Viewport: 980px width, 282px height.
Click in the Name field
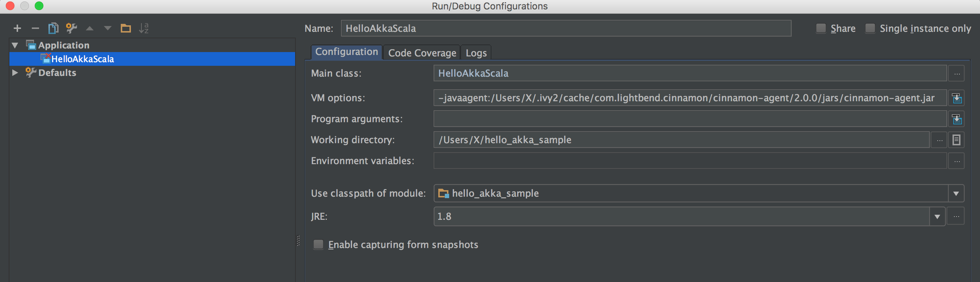click(x=566, y=28)
